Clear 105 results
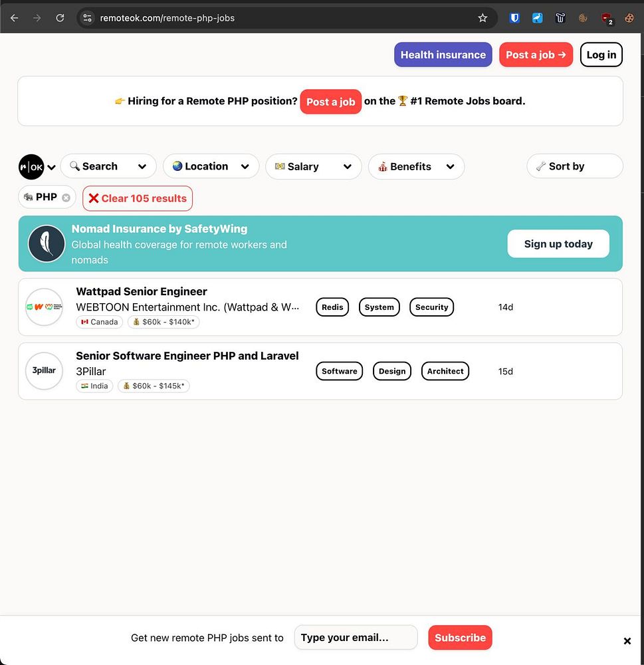 (x=138, y=198)
